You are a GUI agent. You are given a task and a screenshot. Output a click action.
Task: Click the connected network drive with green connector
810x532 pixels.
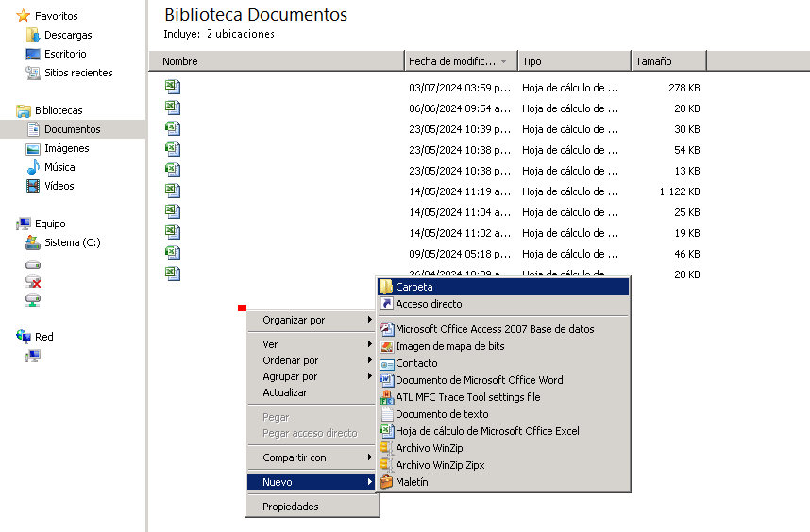pyautogui.click(x=33, y=300)
